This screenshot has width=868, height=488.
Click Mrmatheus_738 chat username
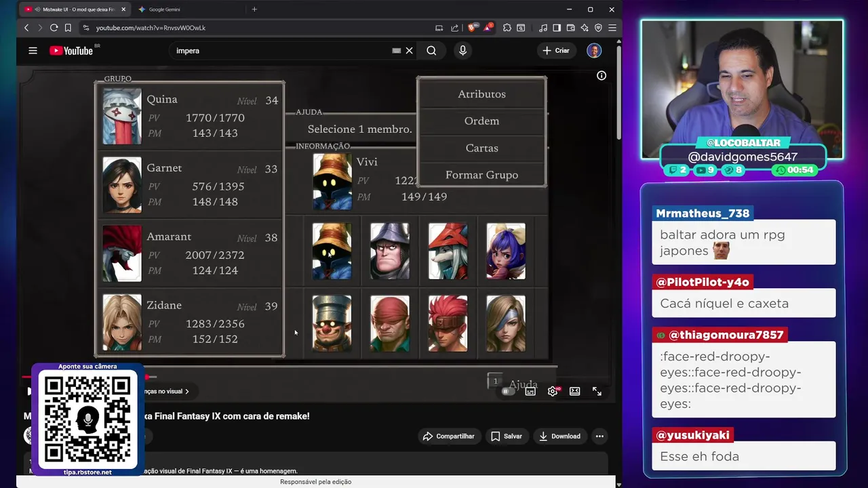703,213
